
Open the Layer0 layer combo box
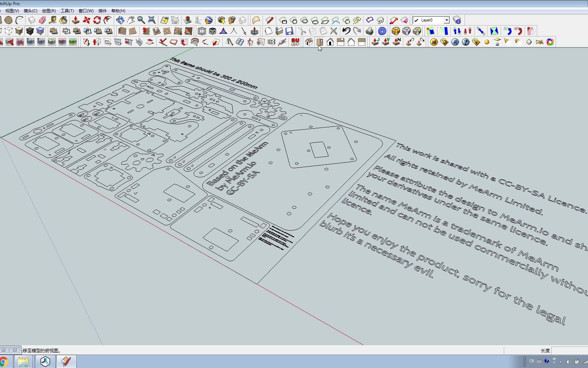click(x=431, y=20)
